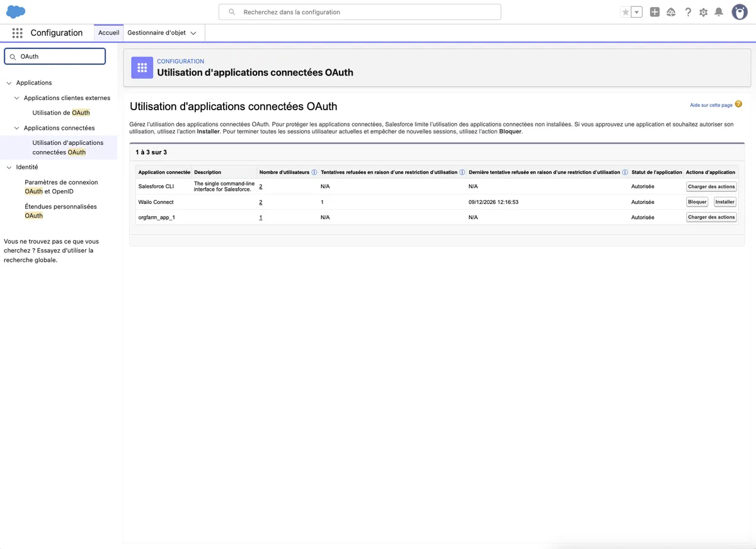756x549 pixels.
Task: Open global actions plus icon
Action: [x=655, y=12]
